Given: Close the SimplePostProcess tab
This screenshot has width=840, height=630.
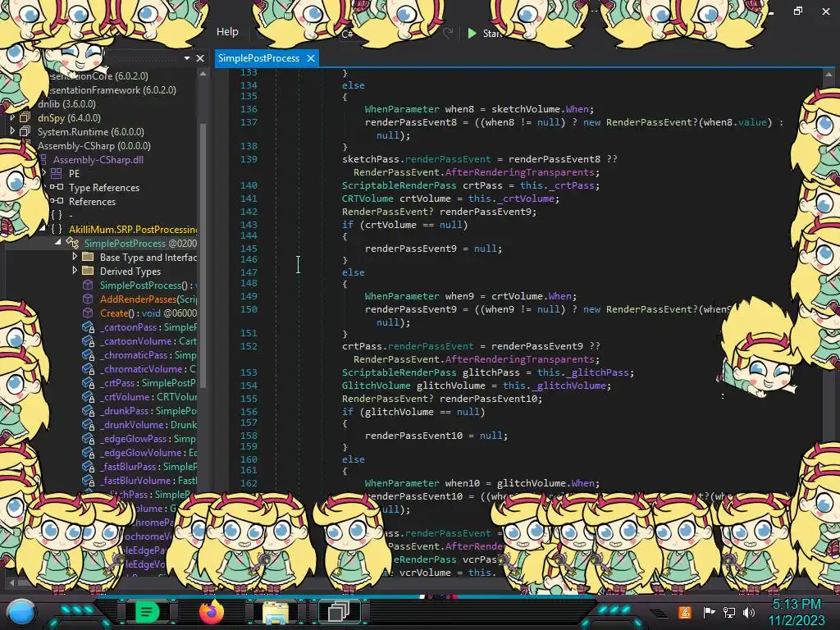Looking at the screenshot, I should click(x=311, y=58).
